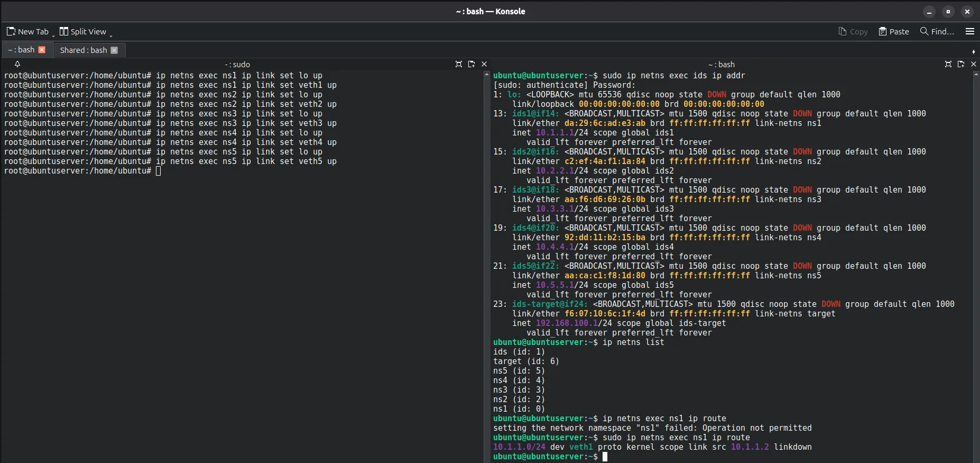The width and height of the screenshot is (980, 463).
Task: Click the 'set veth5 up' command line
Action: [x=170, y=161]
